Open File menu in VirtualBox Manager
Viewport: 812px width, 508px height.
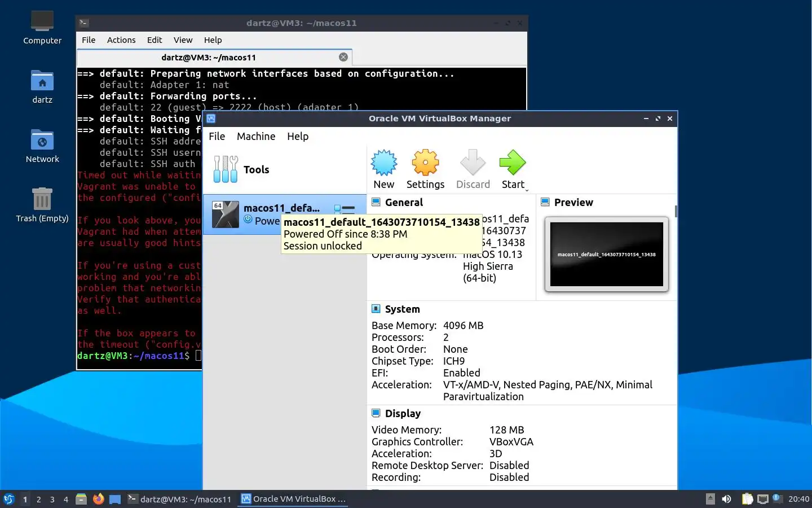217,136
